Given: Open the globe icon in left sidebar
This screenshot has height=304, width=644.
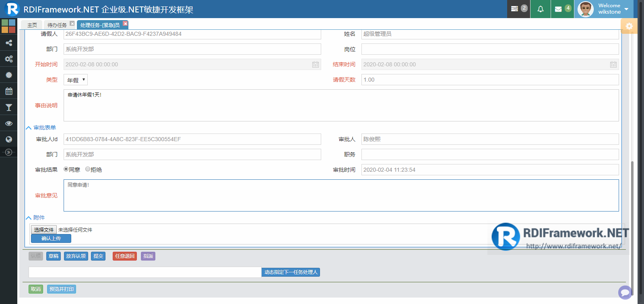Looking at the screenshot, I should pyautogui.click(x=8, y=140).
